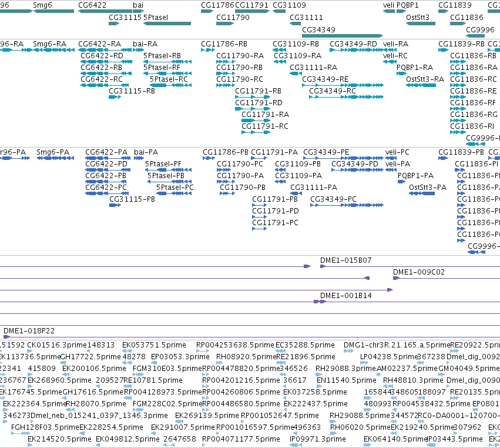Click transcript CG31111-RA label
Image resolution: width=500 pixels, height=448 pixels.
point(314,68)
